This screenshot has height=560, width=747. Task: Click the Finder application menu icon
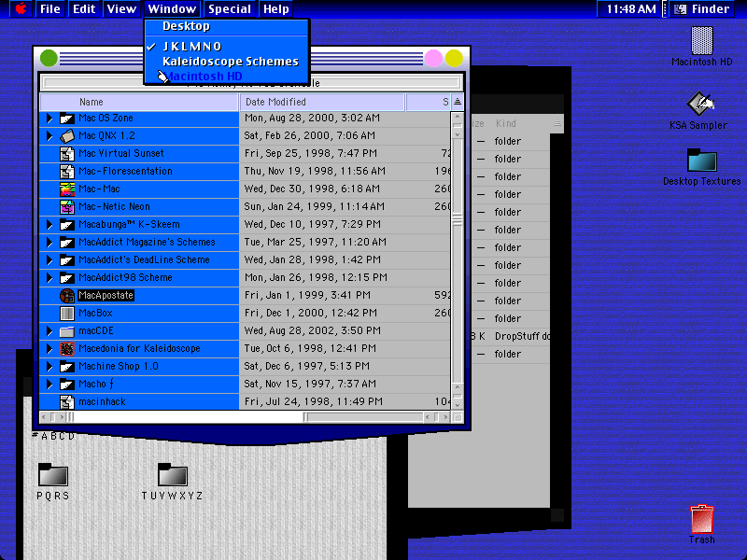(x=681, y=8)
